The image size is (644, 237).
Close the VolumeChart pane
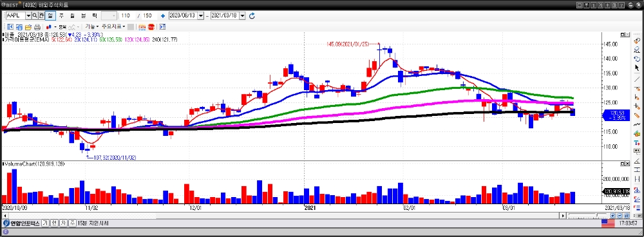(x=628, y=164)
